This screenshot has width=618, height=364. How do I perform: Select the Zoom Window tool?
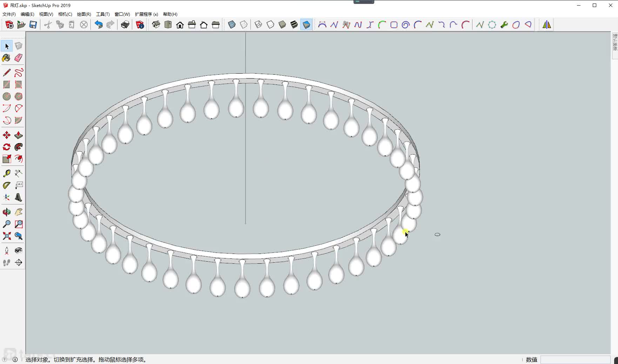19,224
